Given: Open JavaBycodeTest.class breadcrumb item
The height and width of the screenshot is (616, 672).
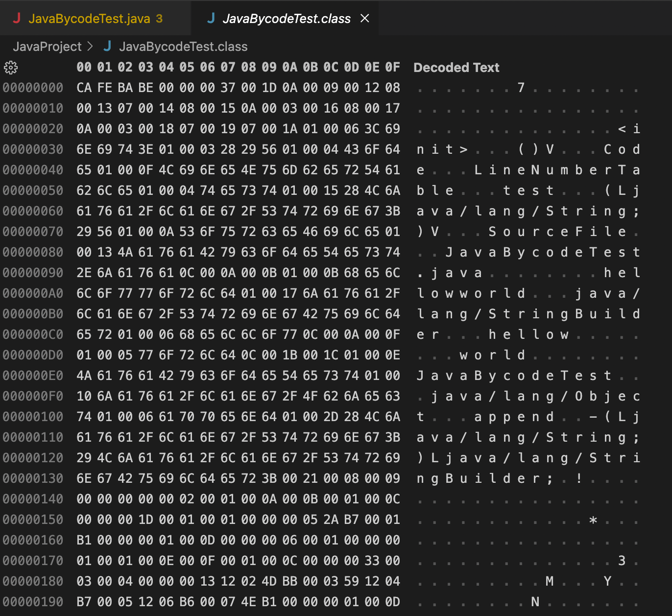Looking at the screenshot, I should [183, 47].
